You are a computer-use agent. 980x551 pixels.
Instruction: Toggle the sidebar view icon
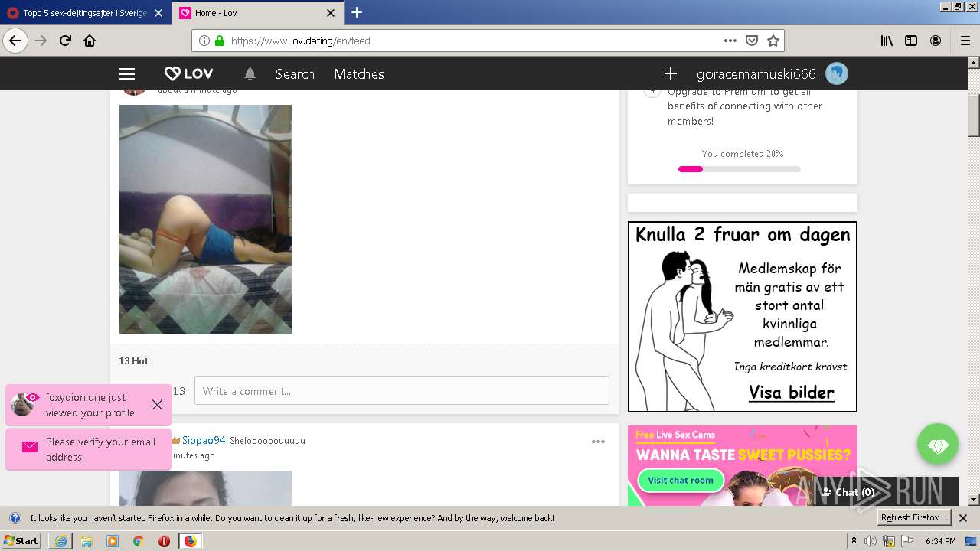coord(911,41)
